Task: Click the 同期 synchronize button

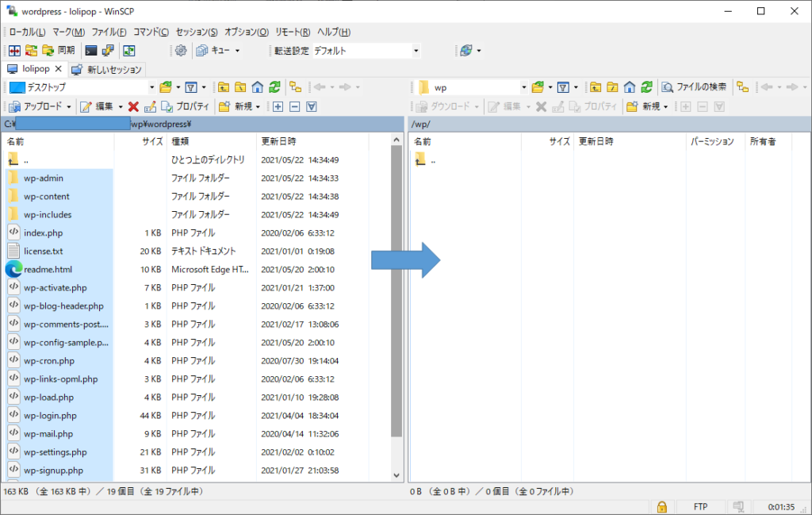Action: pyautogui.click(x=58, y=51)
